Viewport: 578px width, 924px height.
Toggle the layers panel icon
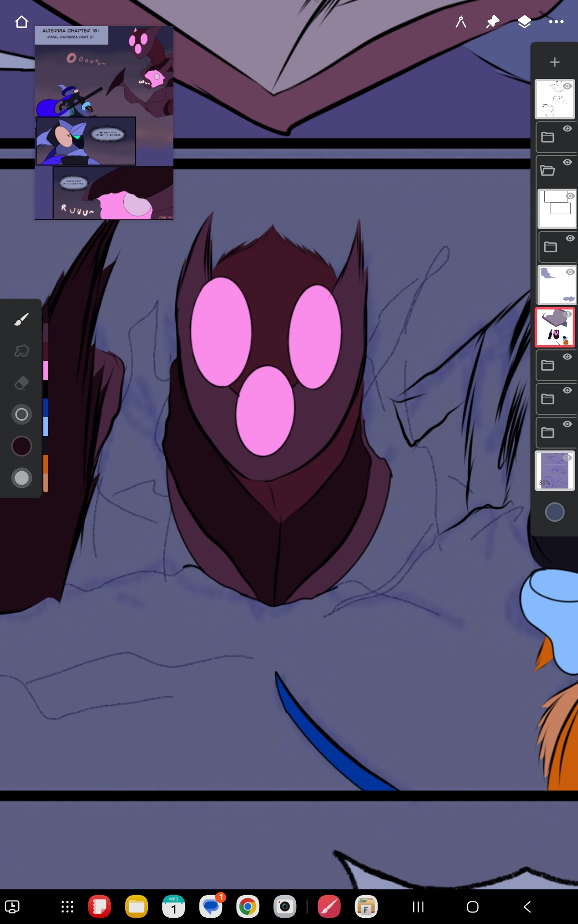tap(524, 22)
